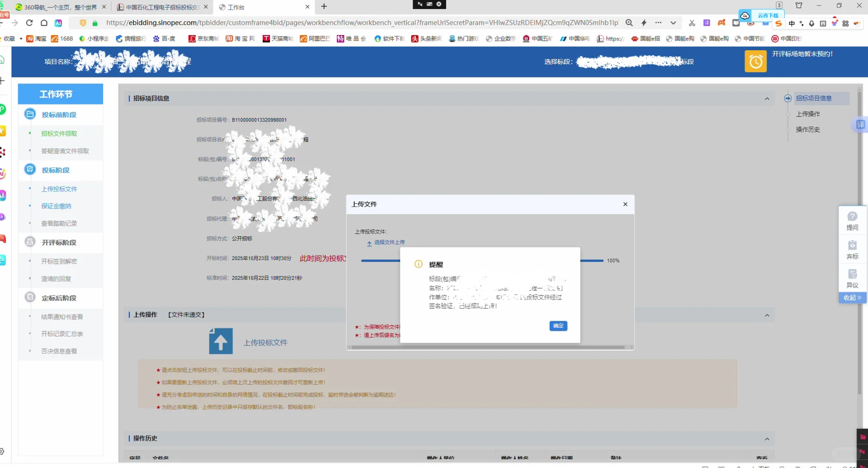Click the upload progress bar
The height and width of the screenshot is (468, 868).
click(381, 260)
